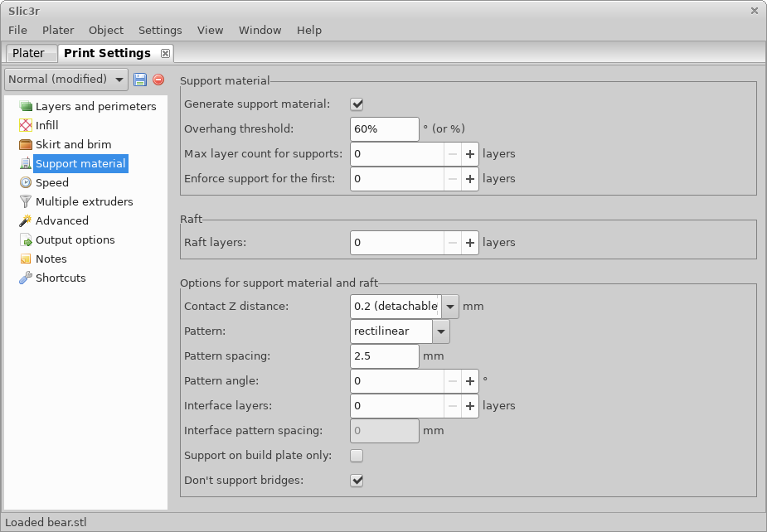Enable Support on build plate only
This screenshot has width=767, height=532.
coord(357,456)
